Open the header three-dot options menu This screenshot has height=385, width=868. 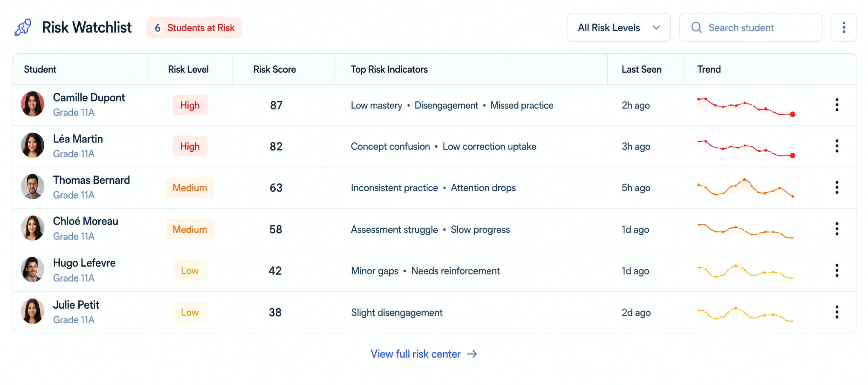click(x=844, y=27)
